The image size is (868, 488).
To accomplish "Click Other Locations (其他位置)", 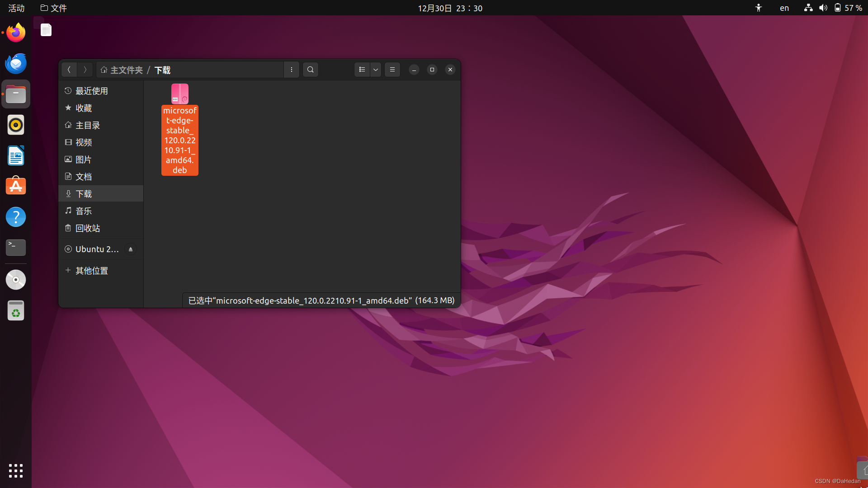I will [x=92, y=271].
